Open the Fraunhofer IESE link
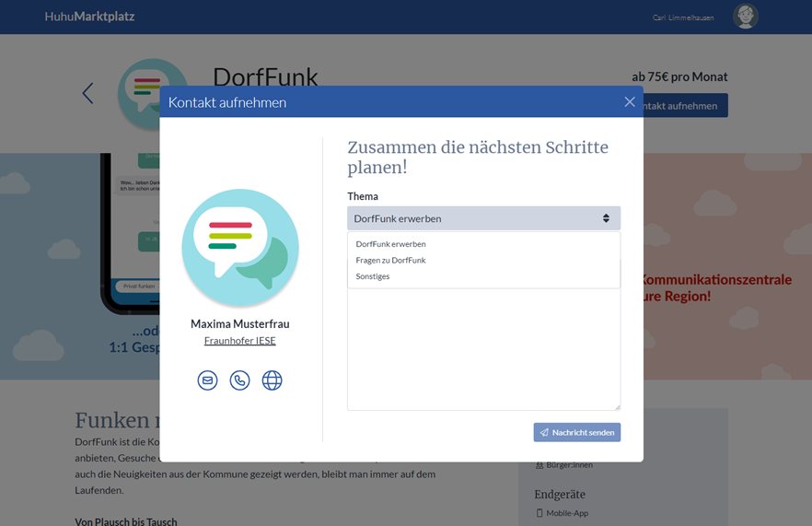Image resolution: width=812 pixels, height=526 pixels. [239, 341]
